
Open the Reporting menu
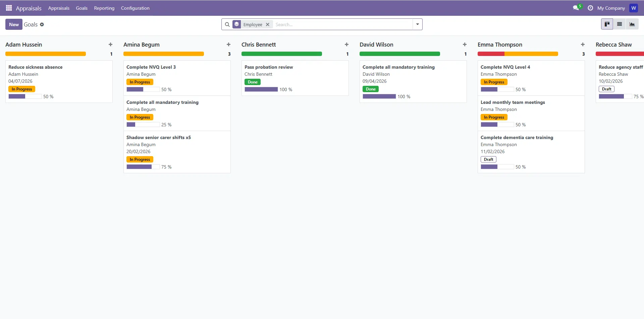104,8
